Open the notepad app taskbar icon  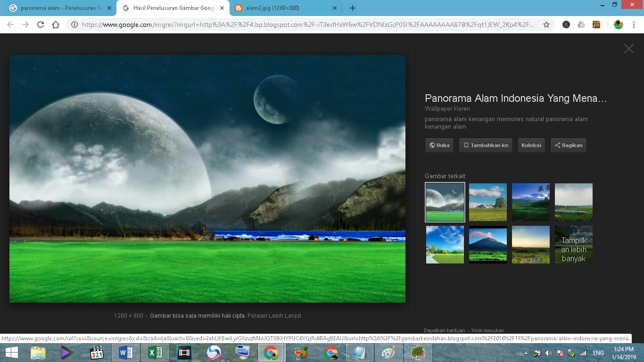click(x=359, y=353)
